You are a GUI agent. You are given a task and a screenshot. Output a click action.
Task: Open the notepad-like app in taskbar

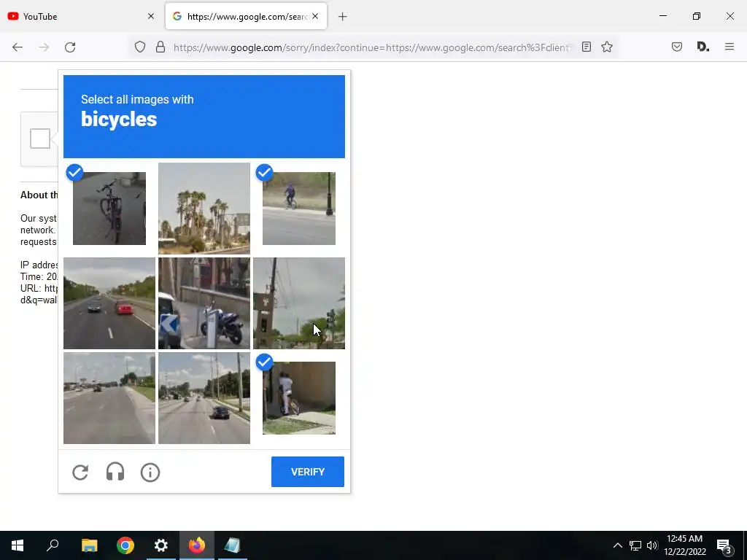coord(233,545)
